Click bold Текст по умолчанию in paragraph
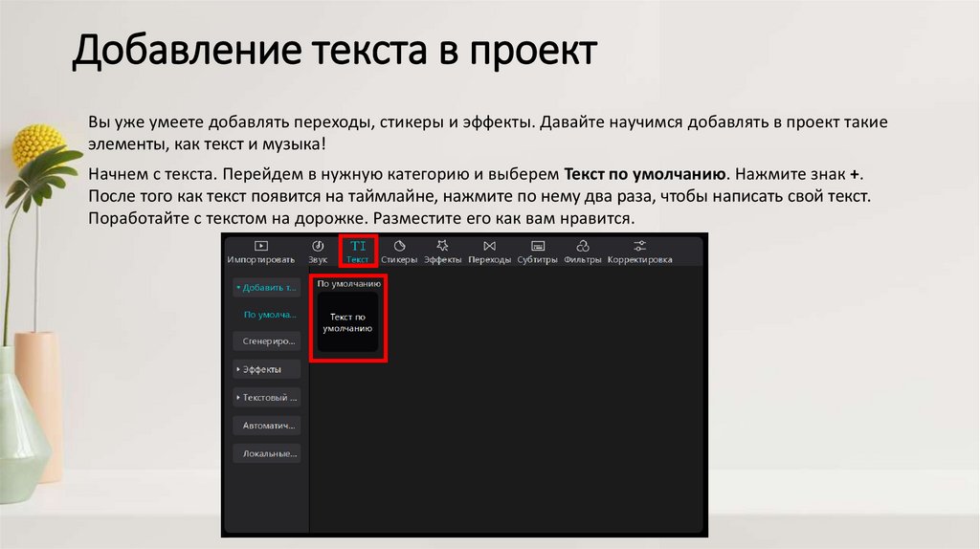980x549 pixels. click(647, 176)
